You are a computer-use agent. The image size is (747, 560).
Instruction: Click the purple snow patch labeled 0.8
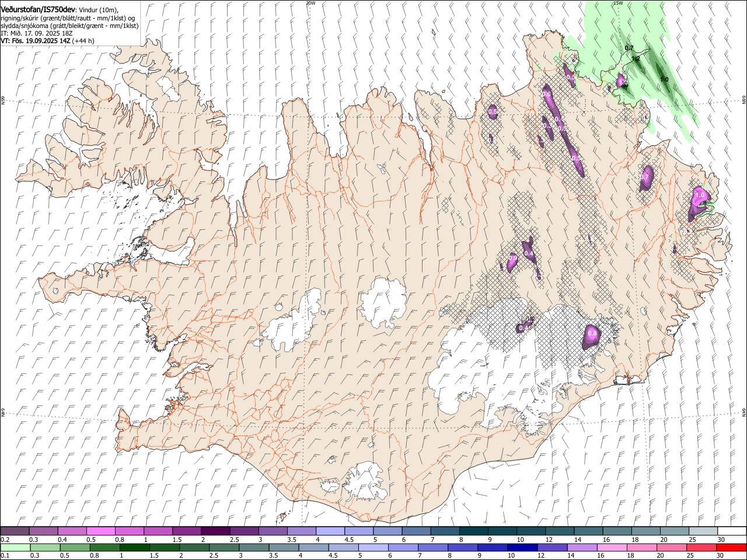(592, 336)
